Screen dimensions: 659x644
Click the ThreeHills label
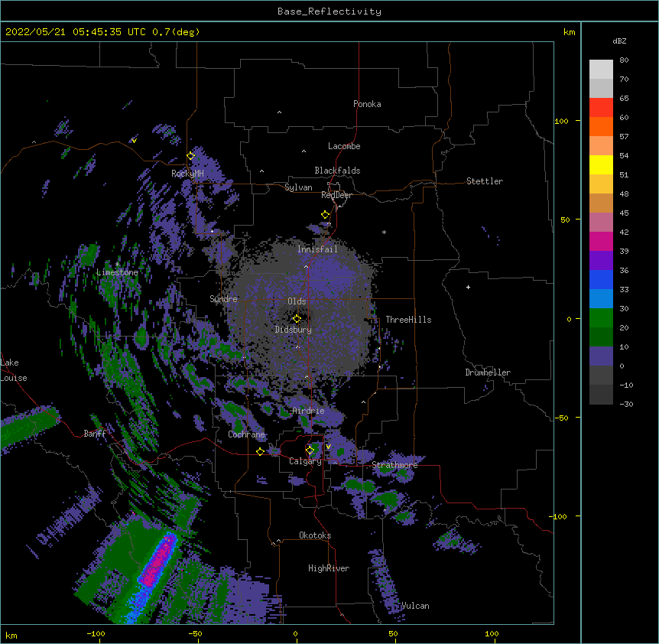tap(408, 320)
